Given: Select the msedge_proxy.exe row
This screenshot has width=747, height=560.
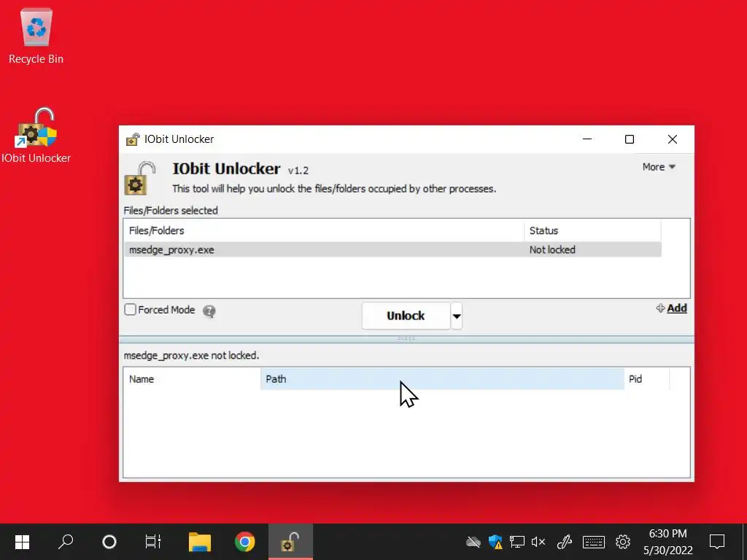Looking at the screenshot, I should (x=392, y=249).
